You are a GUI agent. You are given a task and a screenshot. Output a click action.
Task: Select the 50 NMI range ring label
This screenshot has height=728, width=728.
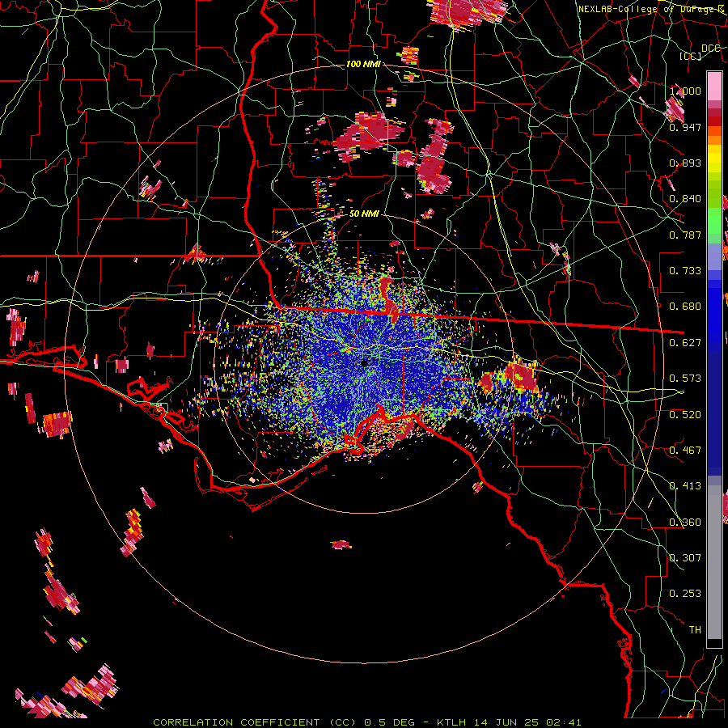coord(364,214)
